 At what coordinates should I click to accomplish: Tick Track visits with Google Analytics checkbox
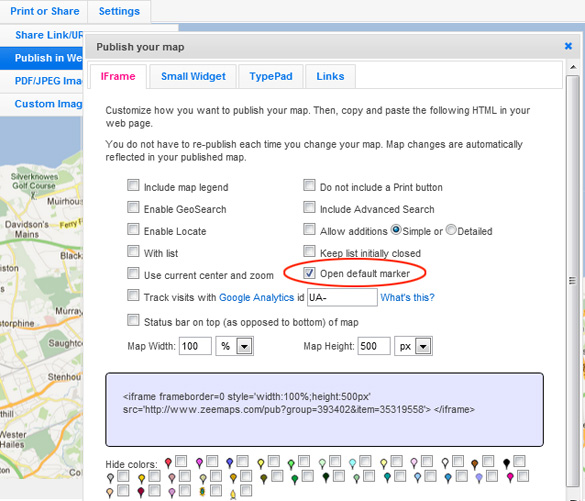tap(133, 295)
